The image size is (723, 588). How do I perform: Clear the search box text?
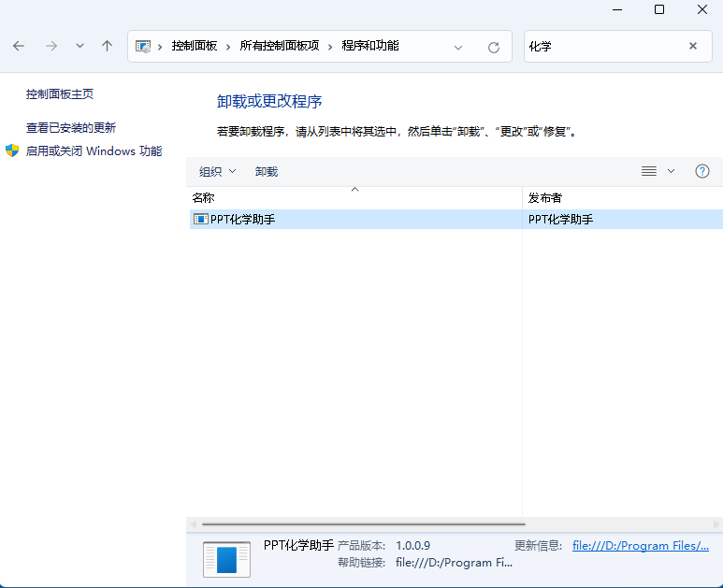pyautogui.click(x=693, y=46)
